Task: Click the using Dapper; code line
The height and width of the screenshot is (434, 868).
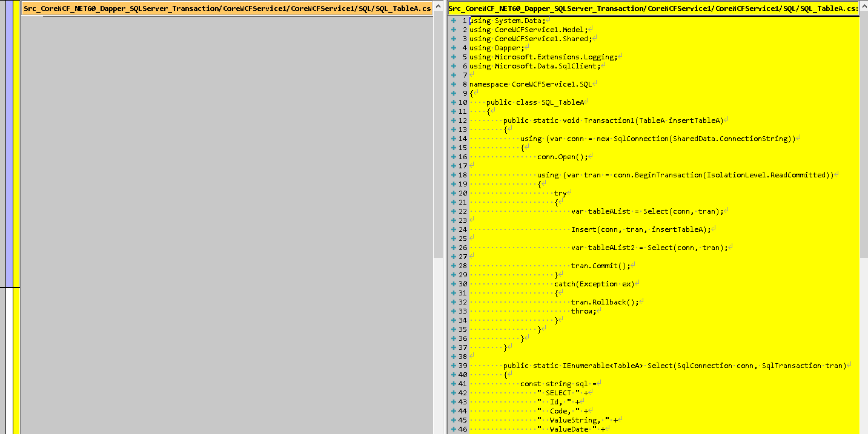Action: tap(495, 48)
